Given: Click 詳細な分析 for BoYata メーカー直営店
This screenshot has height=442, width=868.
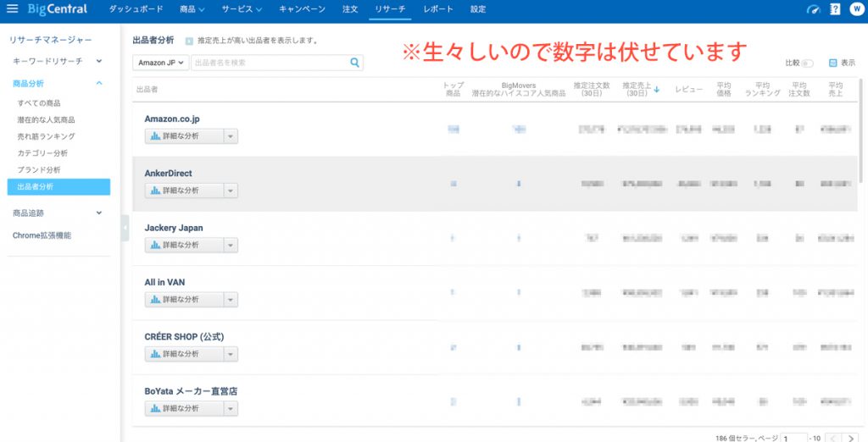Looking at the screenshot, I should 184,408.
